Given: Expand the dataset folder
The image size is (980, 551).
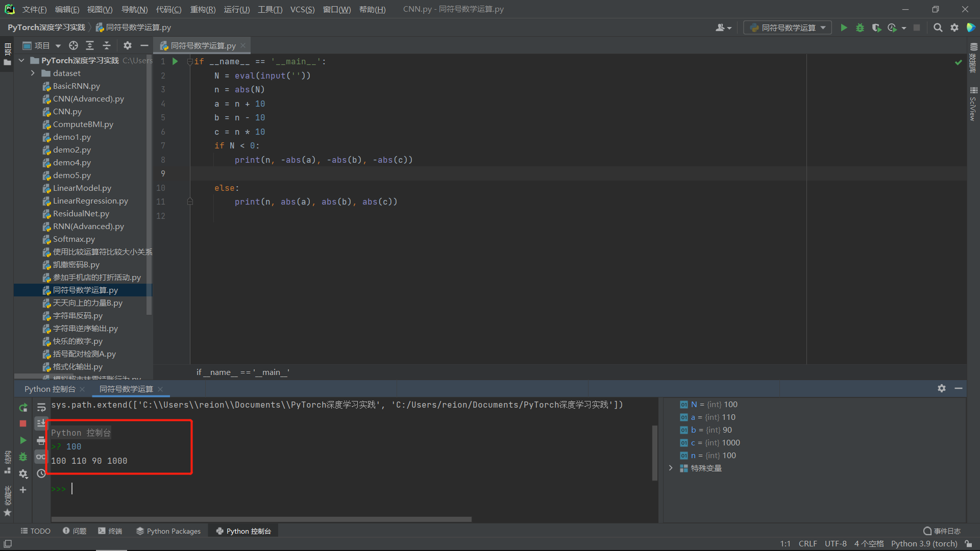Looking at the screenshot, I should [x=33, y=73].
